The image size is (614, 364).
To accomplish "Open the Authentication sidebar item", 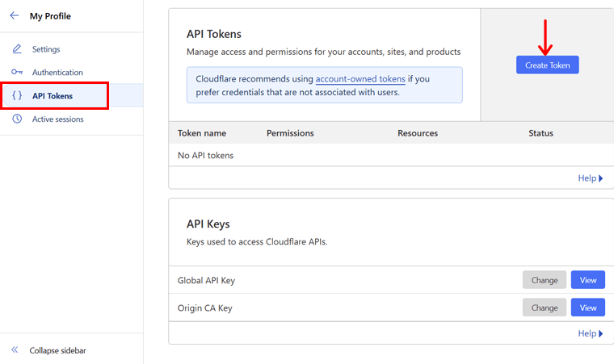I will [57, 73].
